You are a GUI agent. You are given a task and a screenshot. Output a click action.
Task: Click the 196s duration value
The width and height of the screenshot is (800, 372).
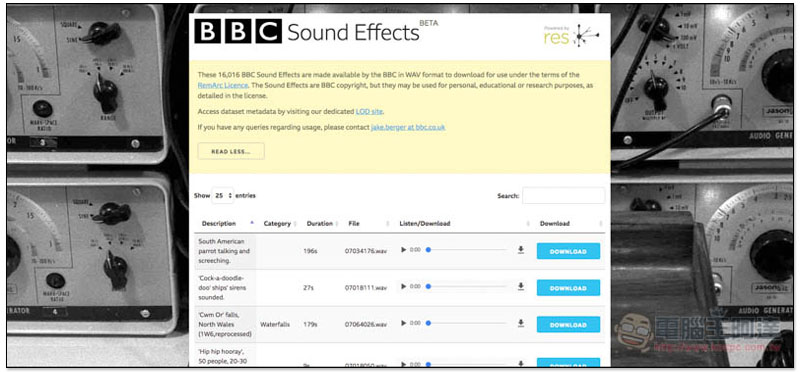click(310, 251)
